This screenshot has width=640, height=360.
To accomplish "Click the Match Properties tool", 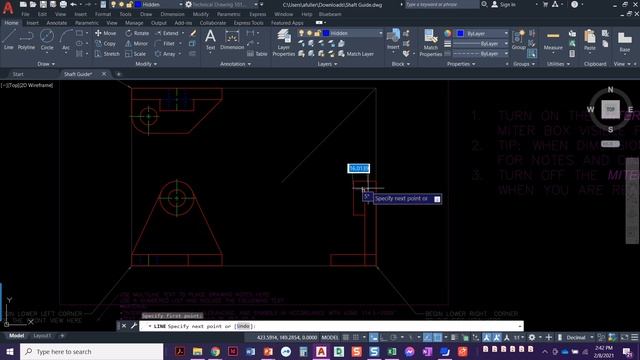I will pyautogui.click(x=431, y=43).
